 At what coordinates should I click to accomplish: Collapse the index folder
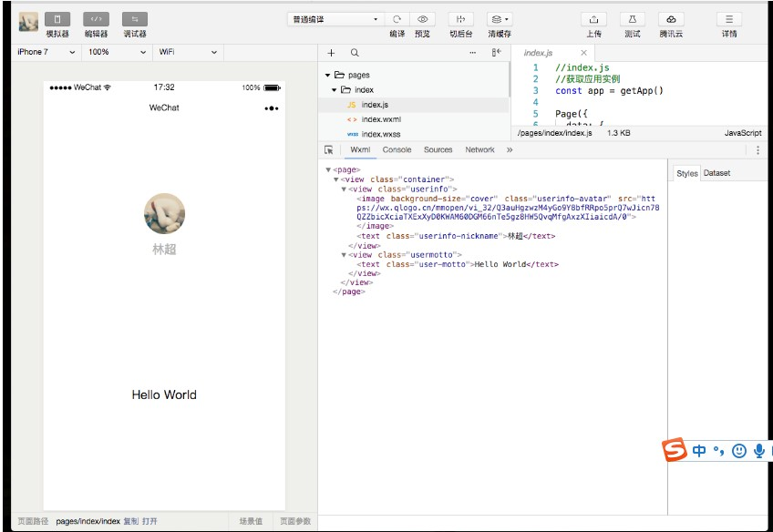(335, 89)
